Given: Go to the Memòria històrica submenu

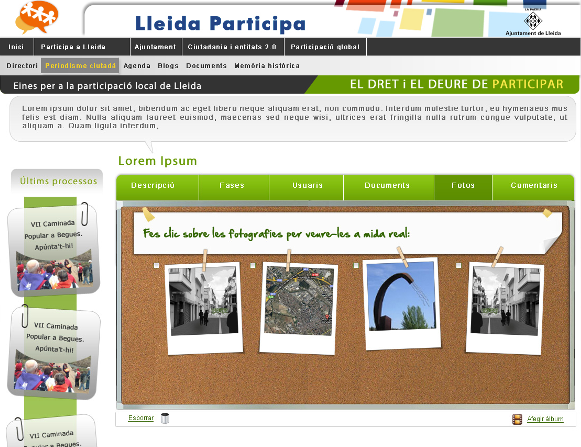Looking at the screenshot, I should (267, 66).
